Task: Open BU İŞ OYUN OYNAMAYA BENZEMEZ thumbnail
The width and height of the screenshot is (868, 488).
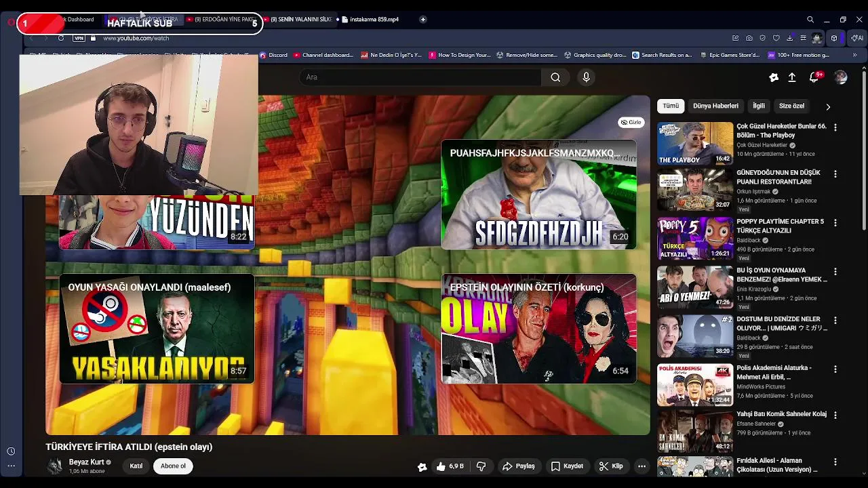Action: point(695,287)
